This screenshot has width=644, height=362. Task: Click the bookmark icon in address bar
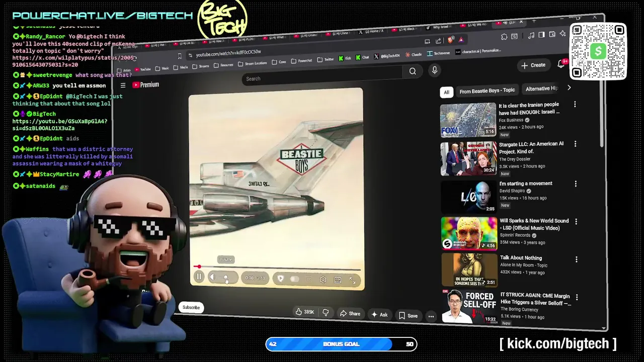(x=180, y=56)
